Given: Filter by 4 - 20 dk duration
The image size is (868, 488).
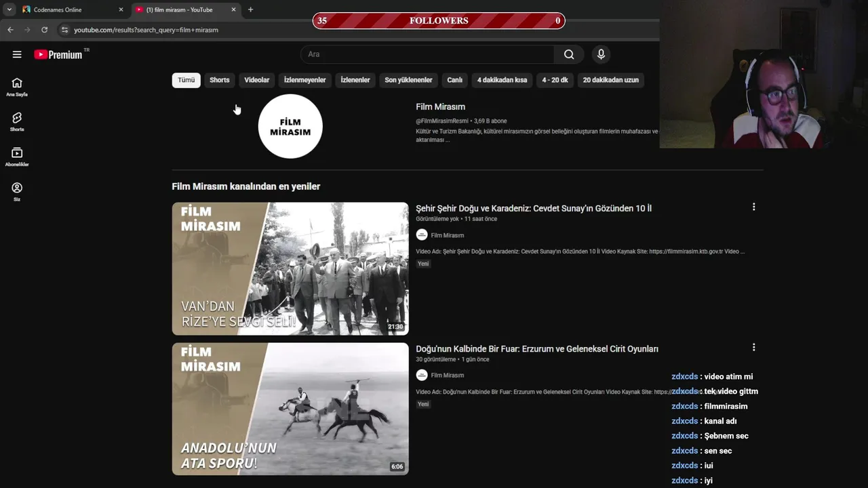Looking at the screenshot, I should click(x=555, y=80).
